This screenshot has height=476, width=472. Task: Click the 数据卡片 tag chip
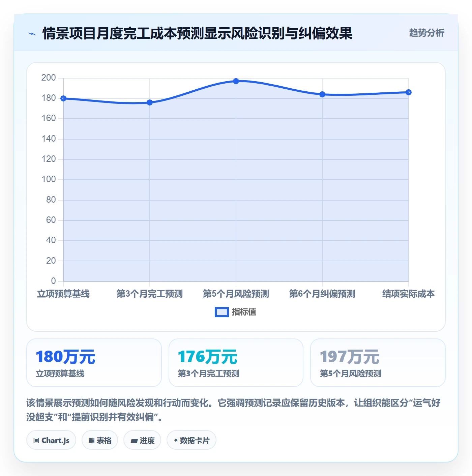point(191,440)
